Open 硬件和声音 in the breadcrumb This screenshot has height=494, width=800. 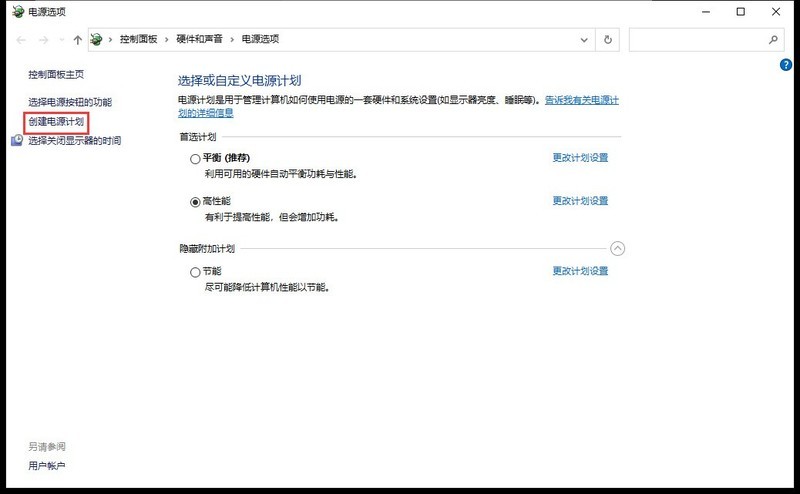199,39
